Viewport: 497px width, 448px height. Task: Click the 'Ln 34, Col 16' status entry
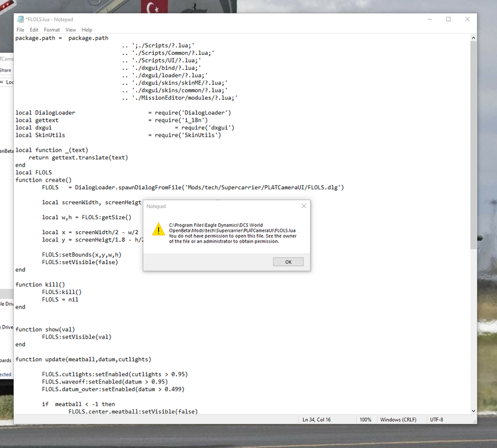coord(317,419)
